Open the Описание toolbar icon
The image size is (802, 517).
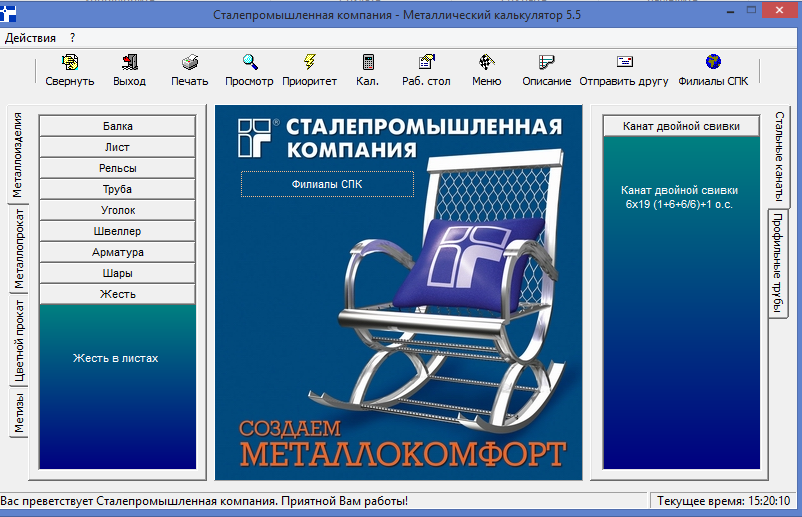tap(546, 62)
